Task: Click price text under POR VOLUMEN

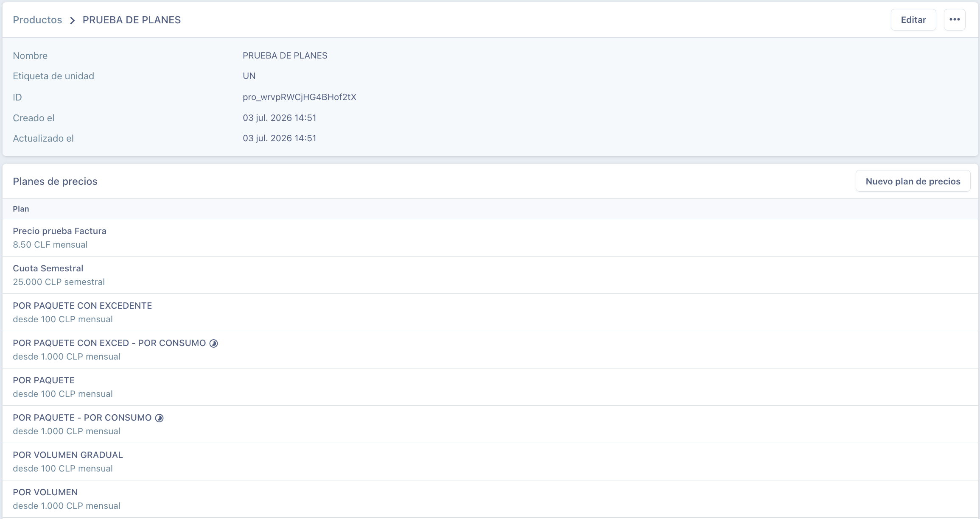Action: [x=67, y=506]
